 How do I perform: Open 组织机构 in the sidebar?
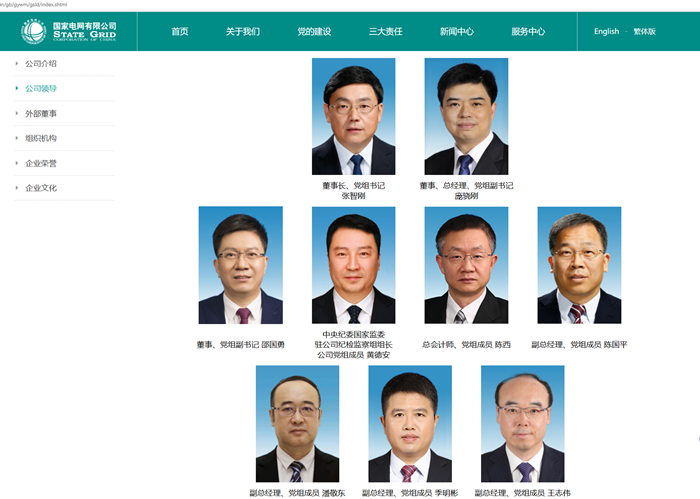[x=41, y=138]
